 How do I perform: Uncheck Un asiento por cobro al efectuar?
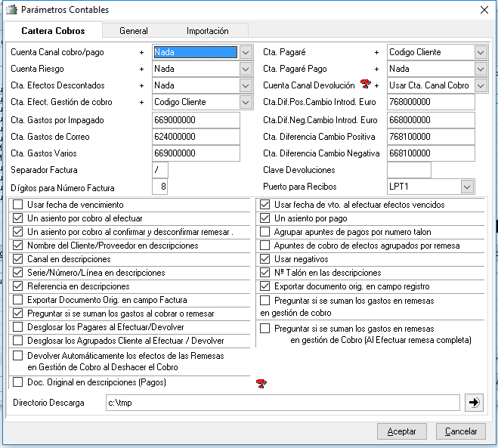click(18, 218)
